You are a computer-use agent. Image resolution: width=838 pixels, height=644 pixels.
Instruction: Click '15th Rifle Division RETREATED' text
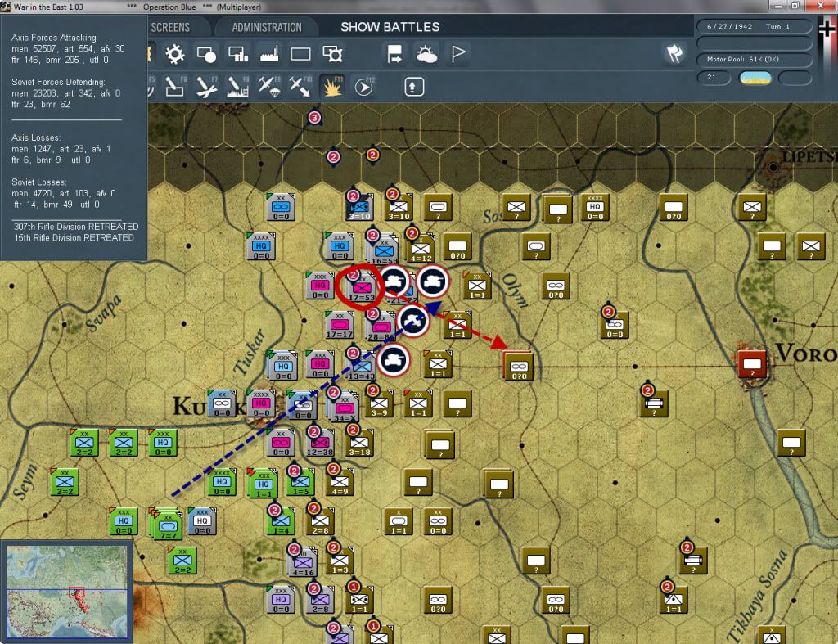pos(74,238)
